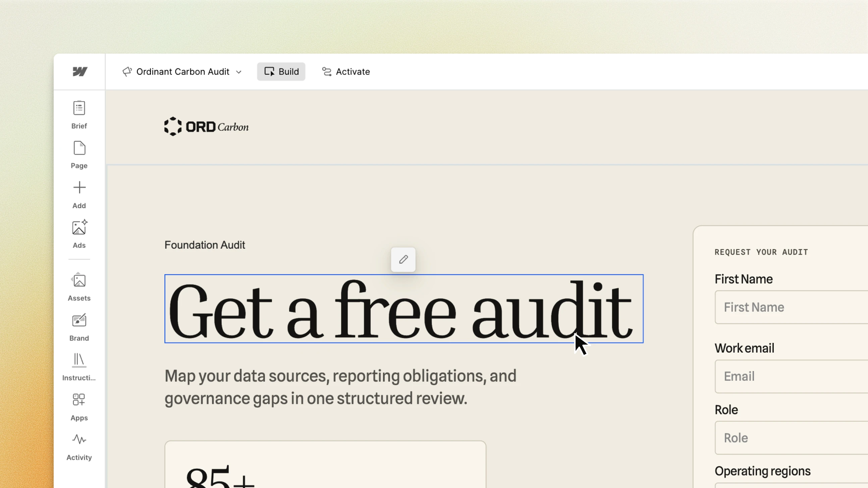Select the 'Foundation Audit' eyebrow text
Screen dimensions: 868x488
(205, 245)
